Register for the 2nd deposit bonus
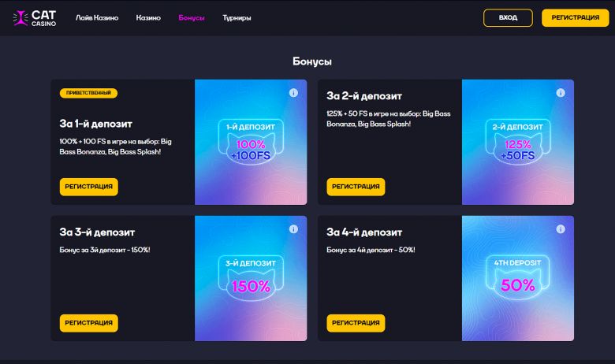615x364 pixels. tap(356, 187)
